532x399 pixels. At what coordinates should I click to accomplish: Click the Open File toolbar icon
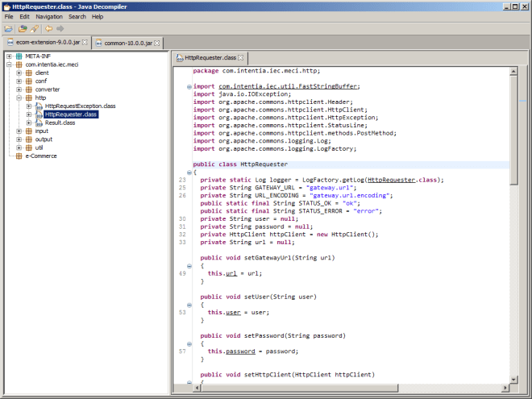click(9, 28)
